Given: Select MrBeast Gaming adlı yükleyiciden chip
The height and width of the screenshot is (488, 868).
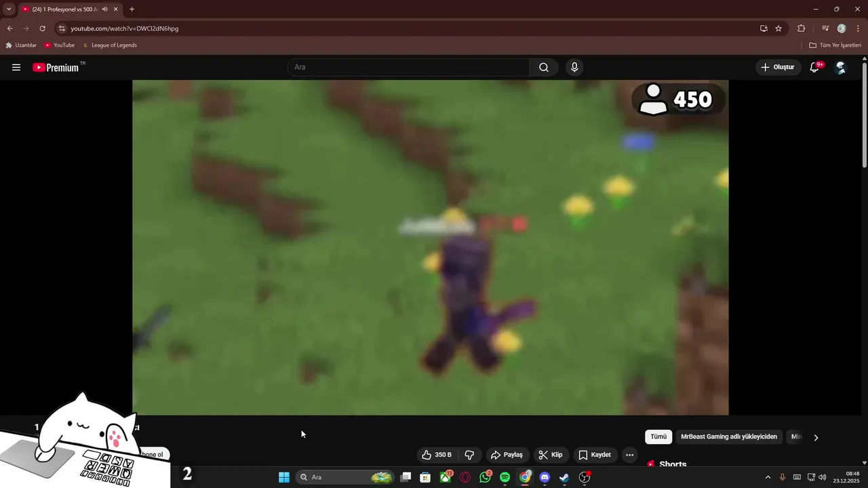Looking at the screenshot, I should (x=729, y=436).
